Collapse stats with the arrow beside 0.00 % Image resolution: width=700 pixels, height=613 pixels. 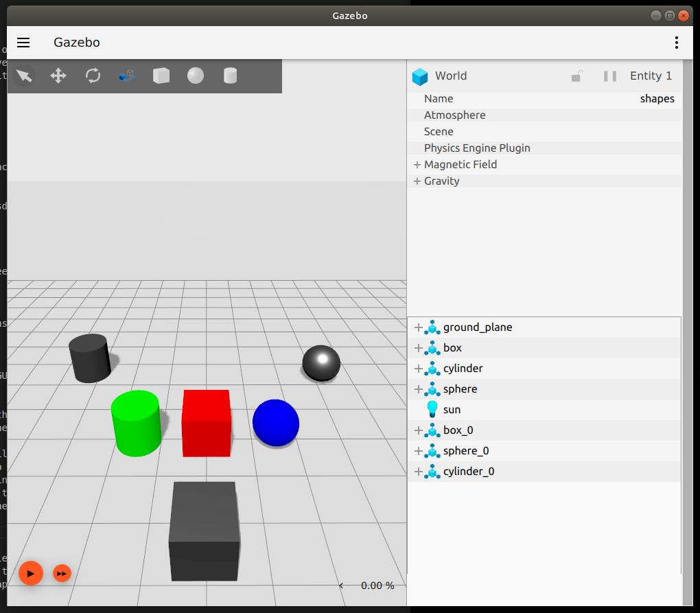tap(341, 586)
